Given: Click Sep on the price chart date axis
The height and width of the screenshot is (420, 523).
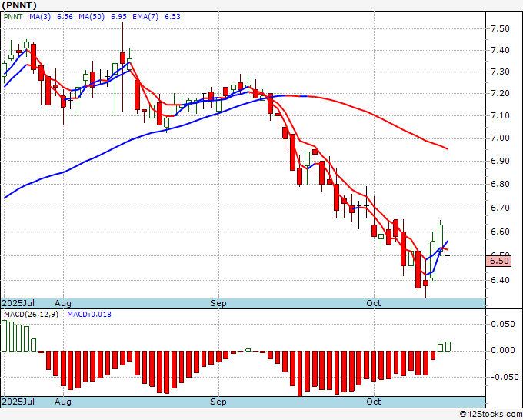Looking at the screenshot, I should (218, 303).
